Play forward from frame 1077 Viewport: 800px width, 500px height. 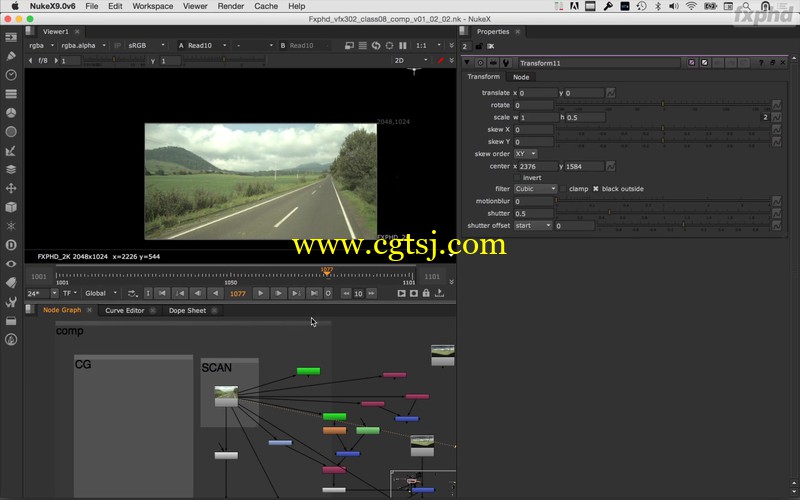coord(260,293)
